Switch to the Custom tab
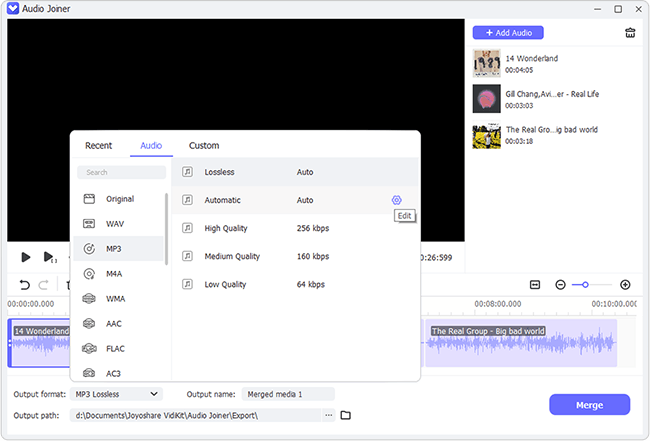The height and width of the screenshot is (441, 650). coord(204,145)
